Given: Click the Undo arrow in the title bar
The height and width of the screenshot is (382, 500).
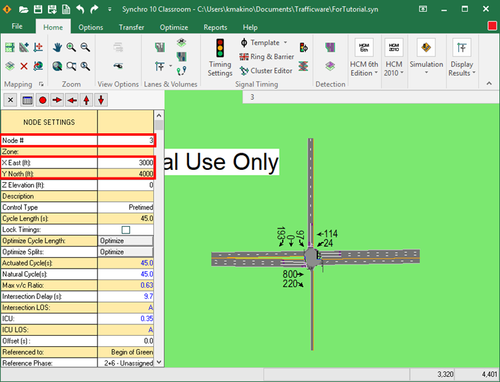Looking at the screenshot, I should coord(80,9).
